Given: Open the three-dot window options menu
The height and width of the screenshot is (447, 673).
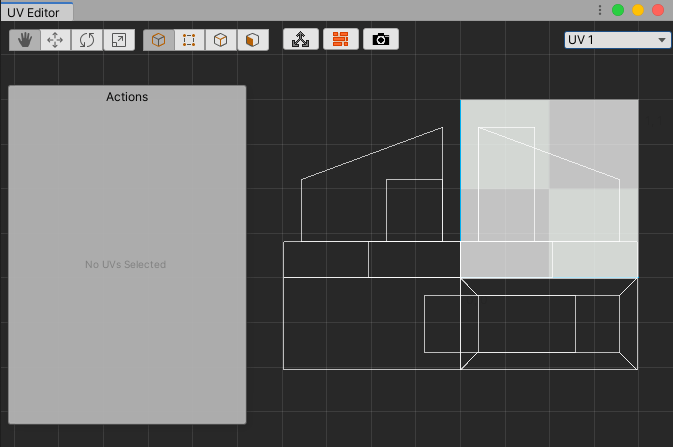Looking at the screenshot, I should [600, 10].
